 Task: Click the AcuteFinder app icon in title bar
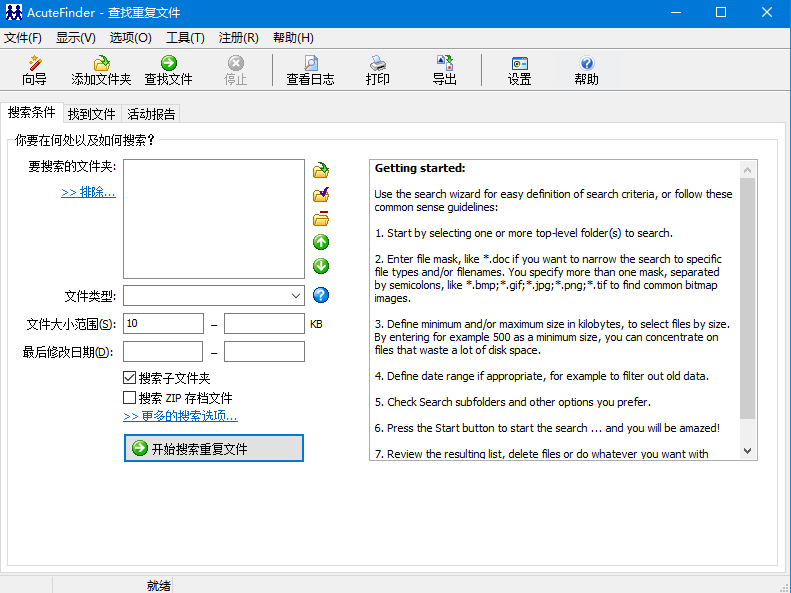(14, 13)
